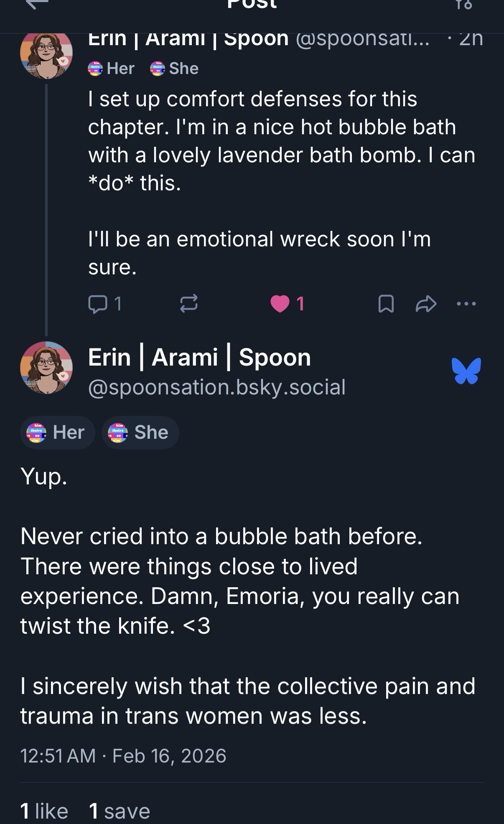Image resolution: width=504 pixels, height=824 pixels.
Task: Click the "12:51 AM · Feb 16, 2026" timestamp
Action: (123, 756)
